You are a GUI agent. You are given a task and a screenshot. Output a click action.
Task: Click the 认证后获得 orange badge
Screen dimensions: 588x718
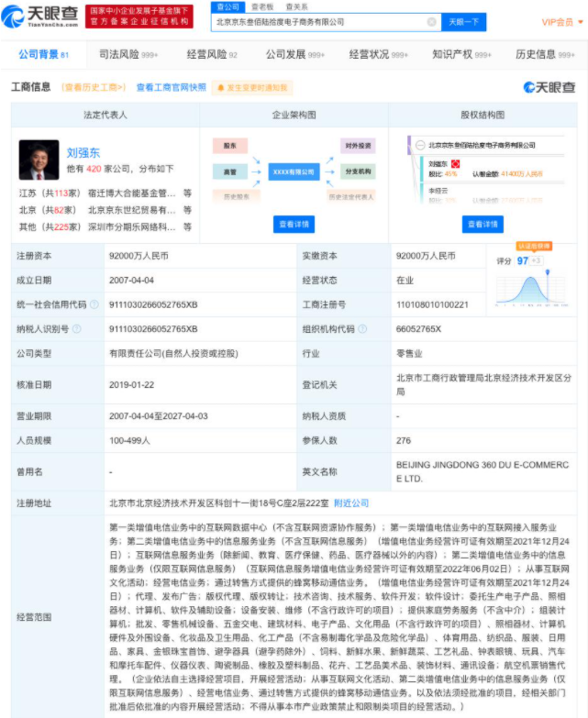(x=534, y=247)
